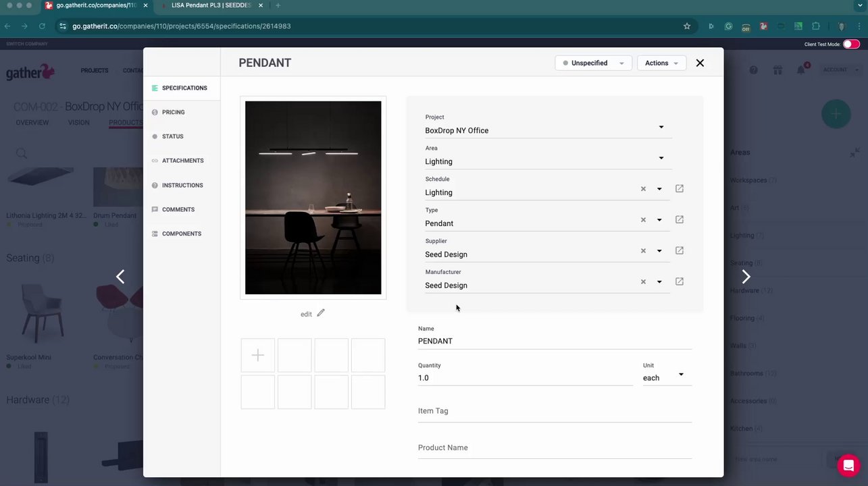Select the Workspaces area in sidebar
Screen dimensions: 868x486
(753, 180)
